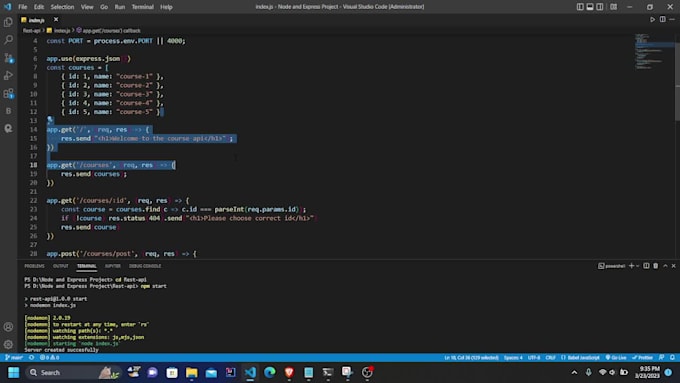Toggle the bottom panel layout button

pos(590,7)
